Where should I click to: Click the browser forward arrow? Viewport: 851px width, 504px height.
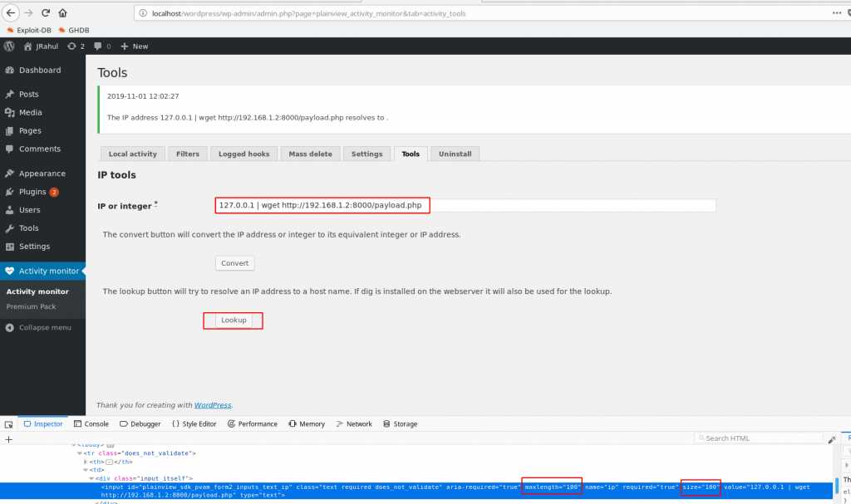[28, 12]
